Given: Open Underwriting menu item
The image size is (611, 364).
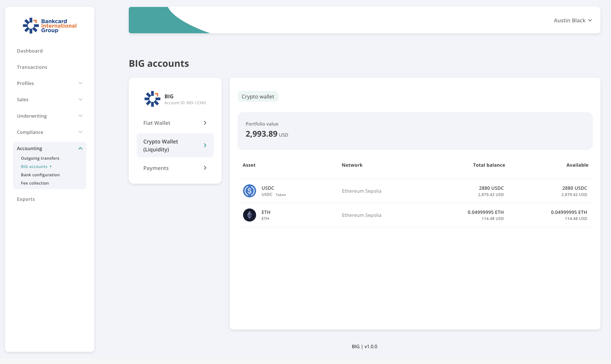Looking at the screenshot, I should (x=32, y=116).
